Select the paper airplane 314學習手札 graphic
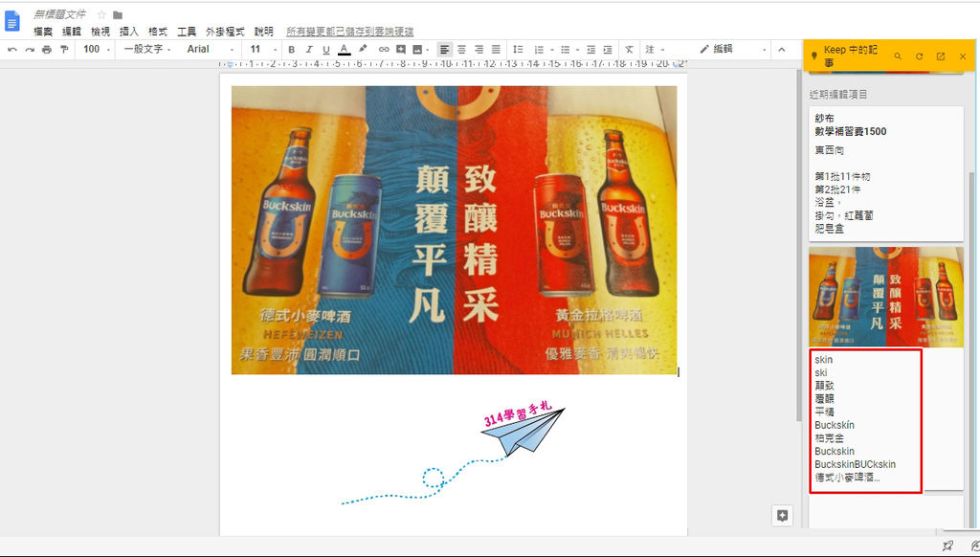980x557 pixels. click(454, 452)
